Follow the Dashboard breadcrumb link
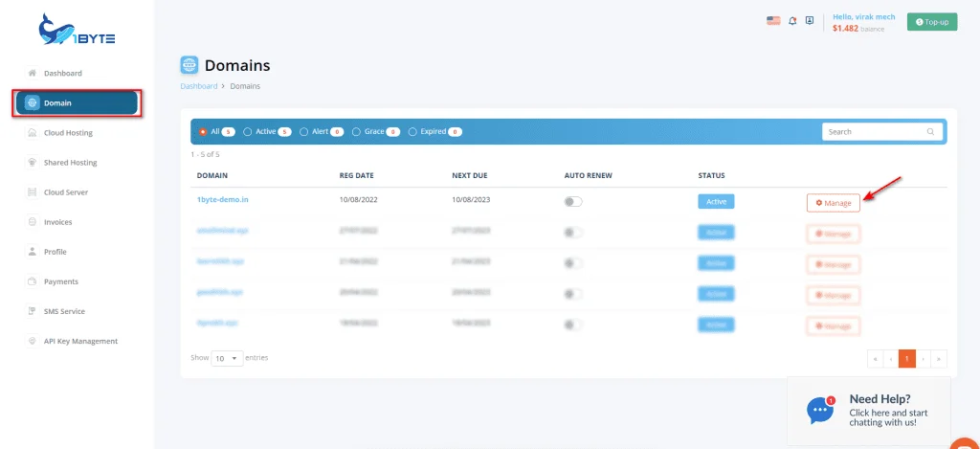 click(199, 86)
